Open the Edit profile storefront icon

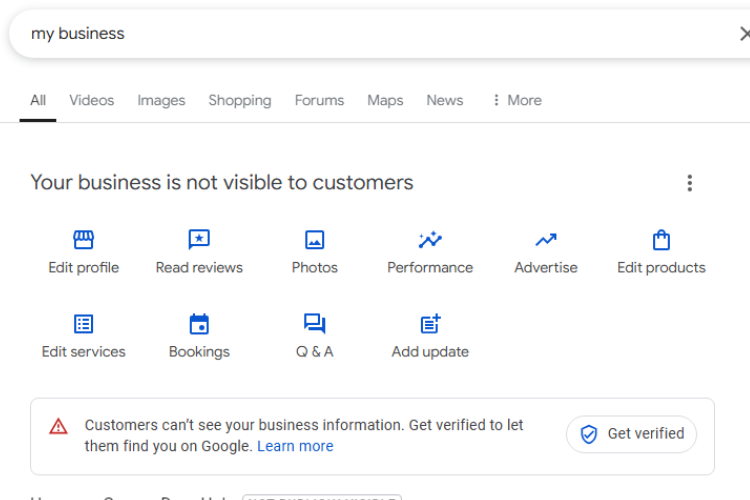pyautogui.click(x=84, y=239)
